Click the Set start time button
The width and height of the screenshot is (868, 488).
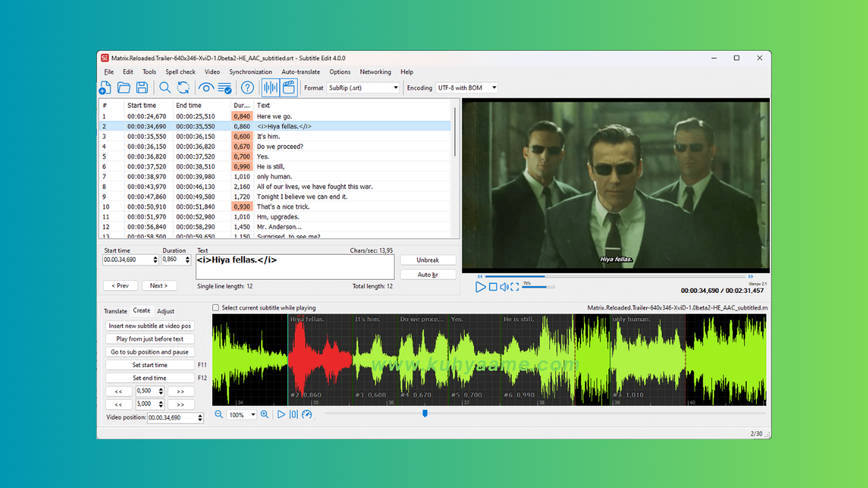point(150,365)
